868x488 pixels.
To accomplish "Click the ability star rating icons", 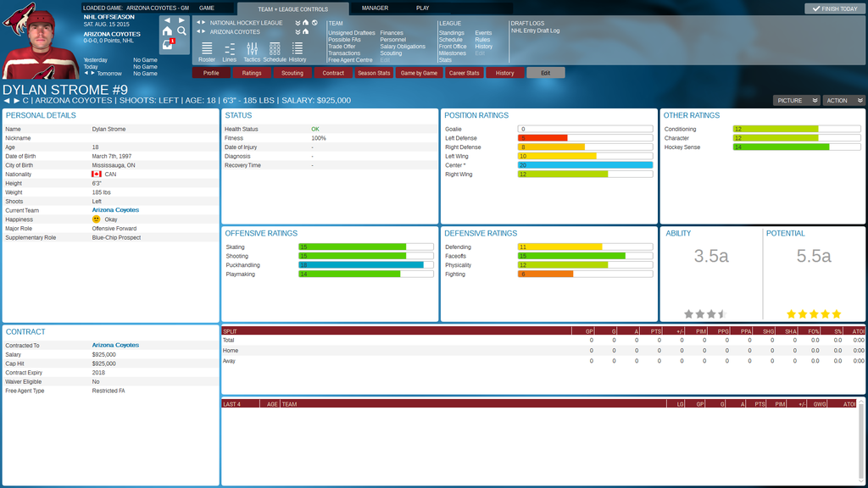I will (x=705, y=314).
